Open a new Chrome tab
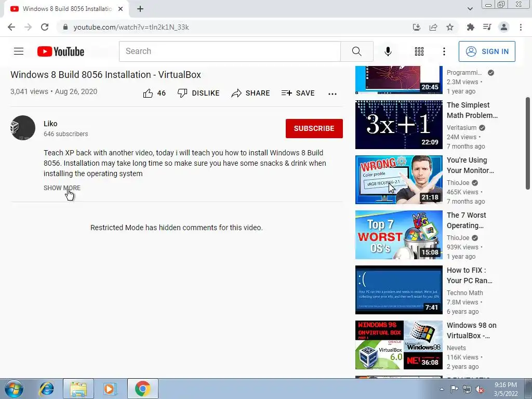Screen dimensions: 532x399 point(140,9)
